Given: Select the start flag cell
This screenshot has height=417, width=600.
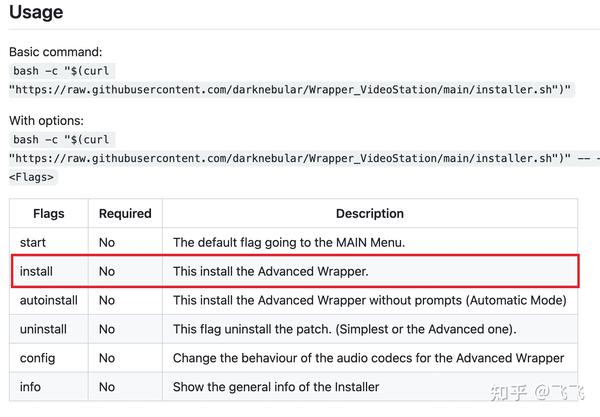Looking at the screenshot, I should tap(33, 242).
